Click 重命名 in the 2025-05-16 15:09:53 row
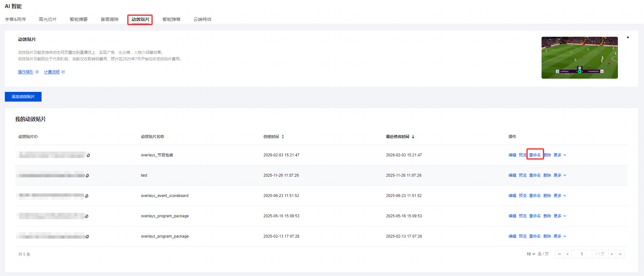 click(x=535, y=216)
